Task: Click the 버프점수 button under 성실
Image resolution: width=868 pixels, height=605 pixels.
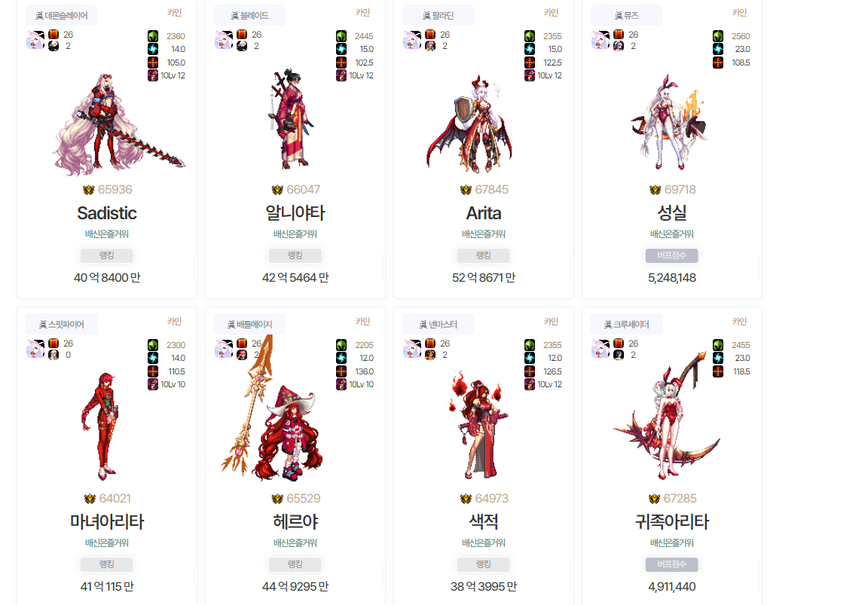Action: [x=671, y=255]
